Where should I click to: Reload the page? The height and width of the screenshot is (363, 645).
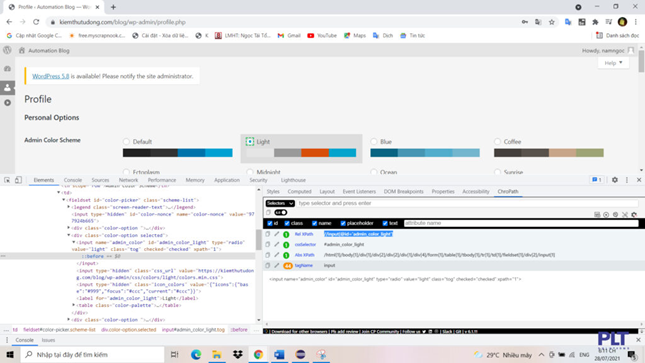(36, 22)
